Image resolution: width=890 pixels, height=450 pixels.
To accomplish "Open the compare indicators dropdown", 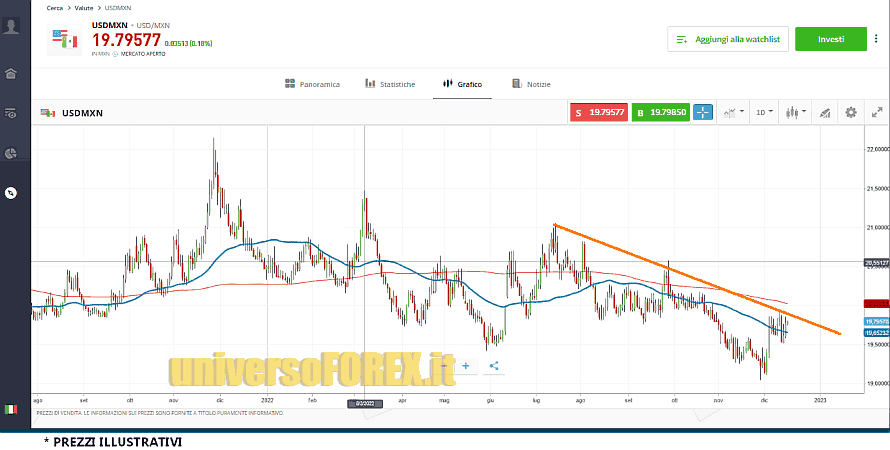I will click(x=733, y=112).
